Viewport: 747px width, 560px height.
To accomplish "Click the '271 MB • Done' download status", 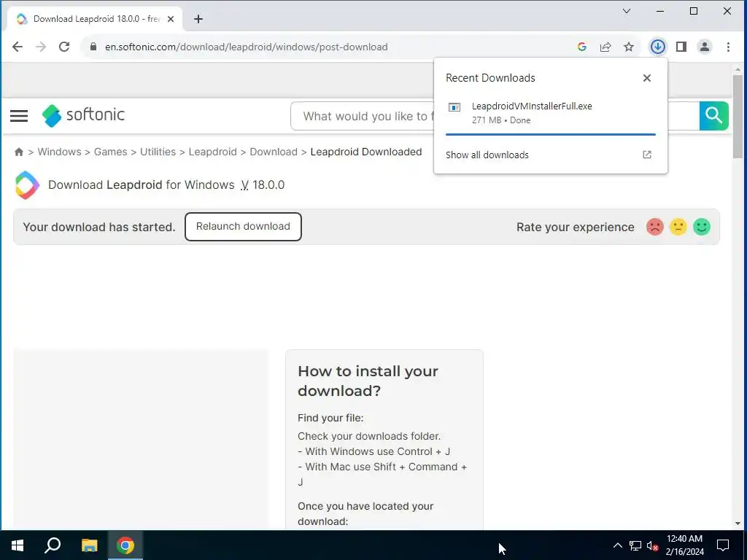I will click(x=501, y=120).
